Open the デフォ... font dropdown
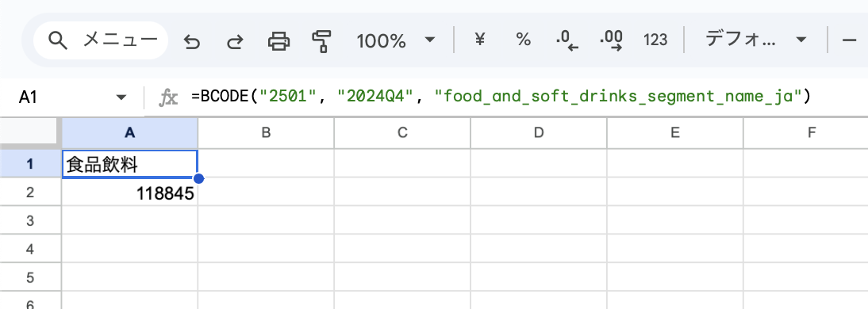The width and height of the screenshot is (868, 309). click(755, 40)
